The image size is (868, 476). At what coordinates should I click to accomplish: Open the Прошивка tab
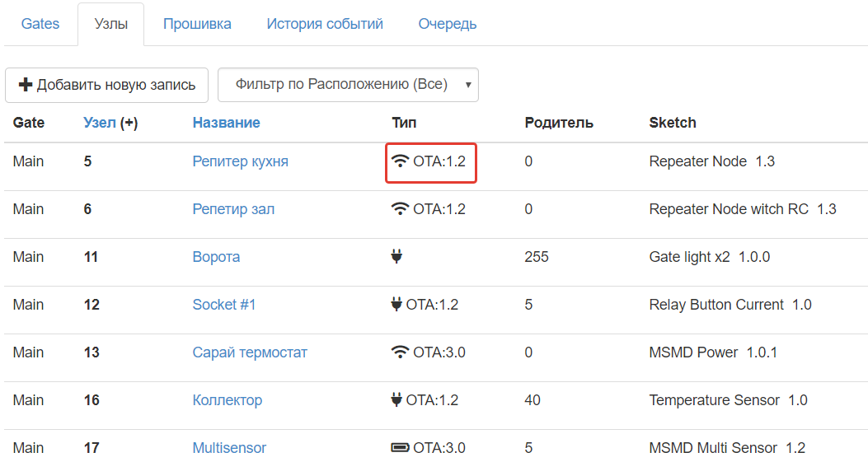coord(197,24)
